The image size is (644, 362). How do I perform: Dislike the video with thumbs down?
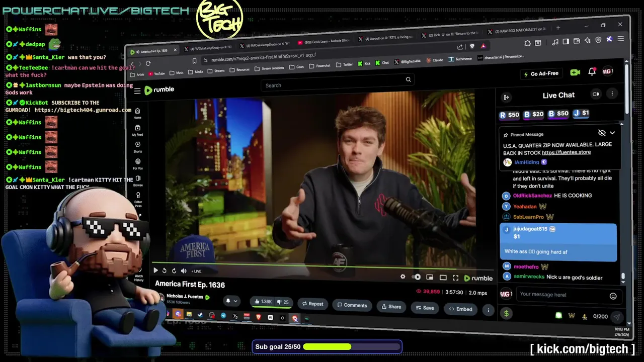tap(283, 302)
